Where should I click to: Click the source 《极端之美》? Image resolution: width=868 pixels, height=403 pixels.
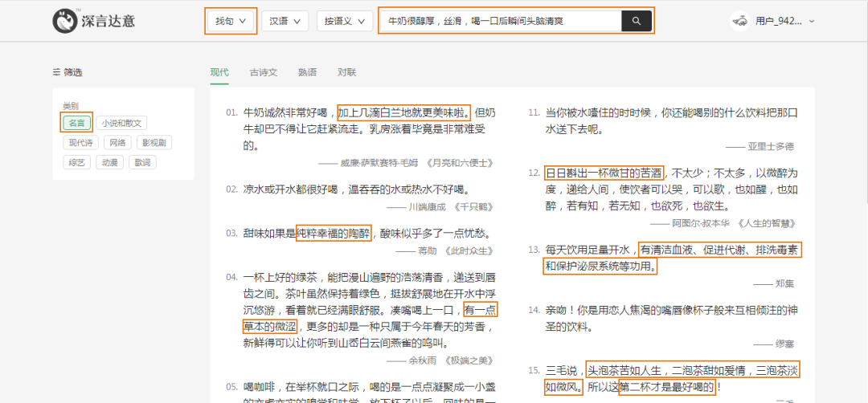click(467, 360)
